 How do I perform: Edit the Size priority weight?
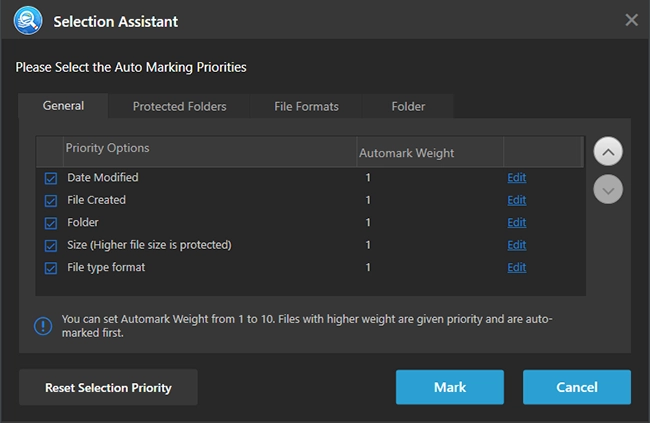517,245
